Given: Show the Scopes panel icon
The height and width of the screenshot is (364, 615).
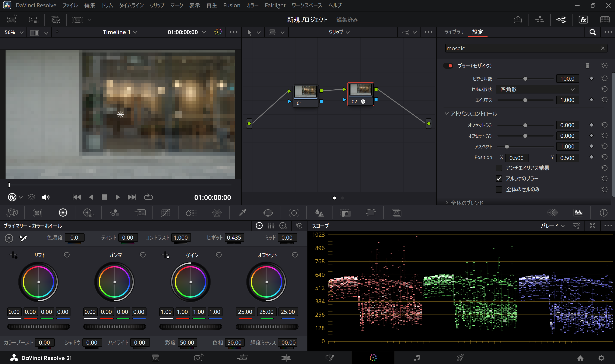Looking at the screenshot, I should tap(578, 213).
